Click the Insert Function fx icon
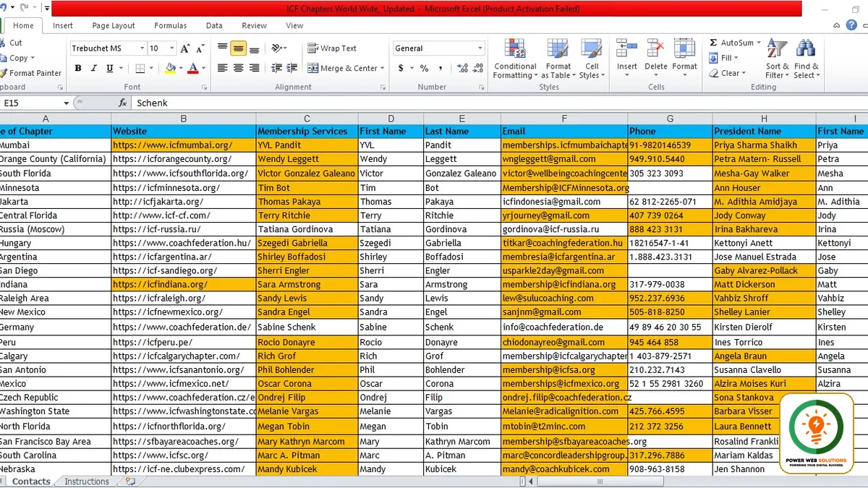The height and width of the screenshot is (488, 868). pos(123,103)
